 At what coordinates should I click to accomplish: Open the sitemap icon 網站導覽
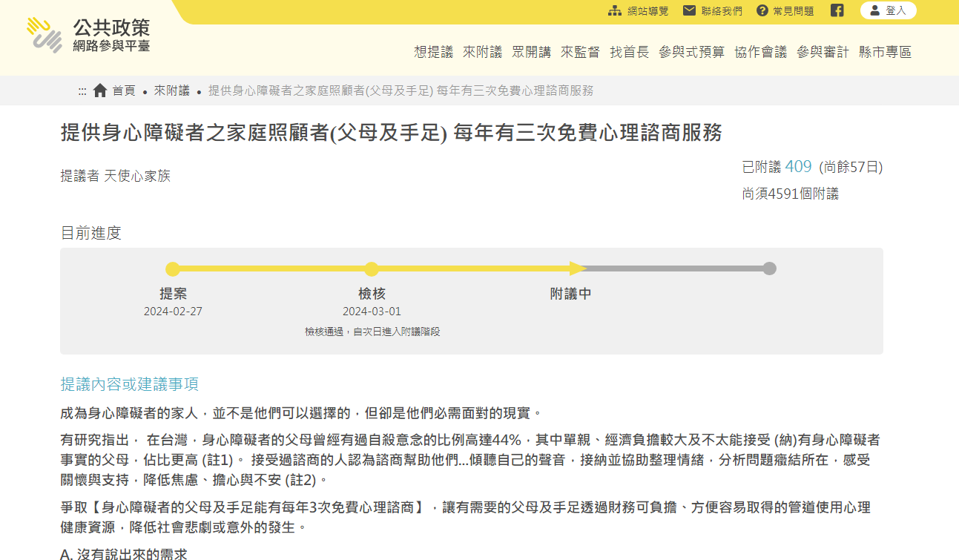[x=615, y=10]
